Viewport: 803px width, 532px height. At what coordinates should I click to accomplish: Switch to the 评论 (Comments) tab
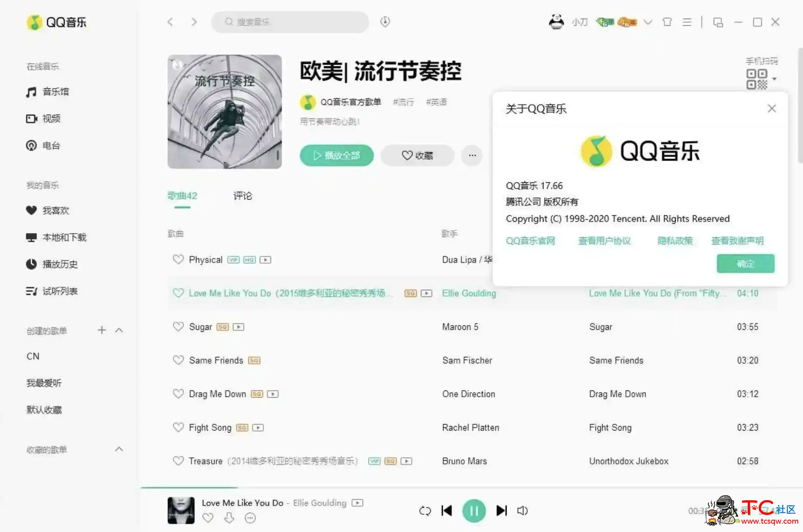click(243, 195)
